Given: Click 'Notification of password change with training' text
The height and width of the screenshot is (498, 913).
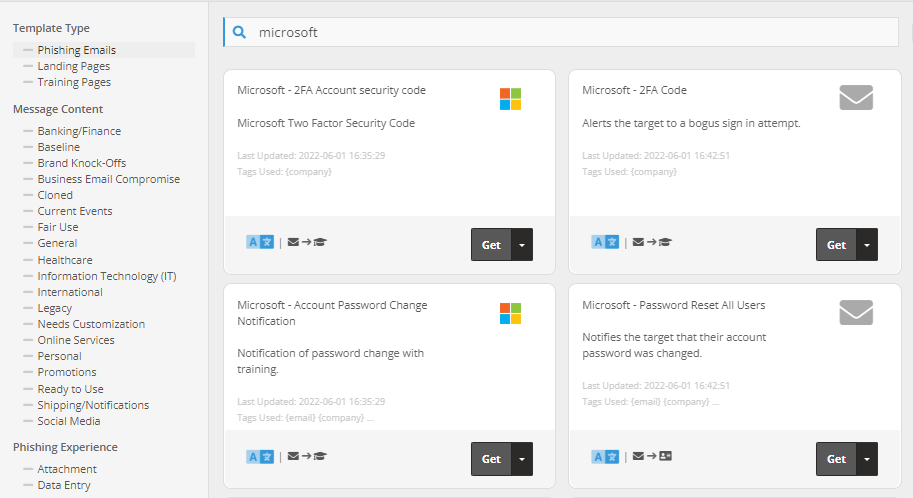Looking at the screenshot, I should coord(331,361).
